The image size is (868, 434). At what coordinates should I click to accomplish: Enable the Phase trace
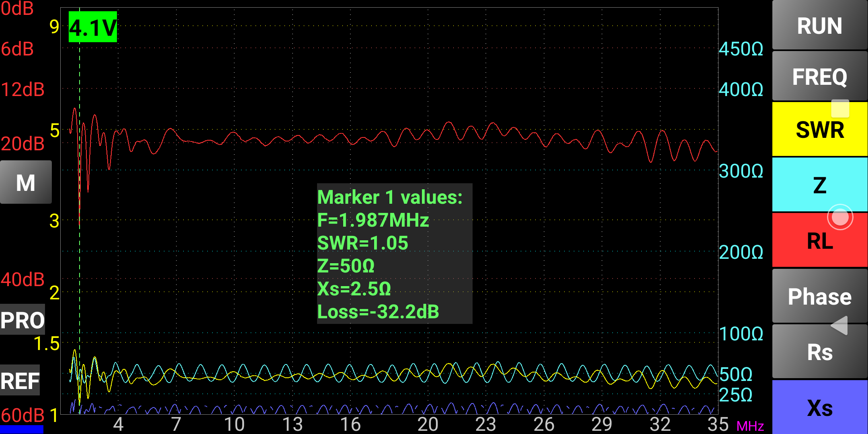819,297
